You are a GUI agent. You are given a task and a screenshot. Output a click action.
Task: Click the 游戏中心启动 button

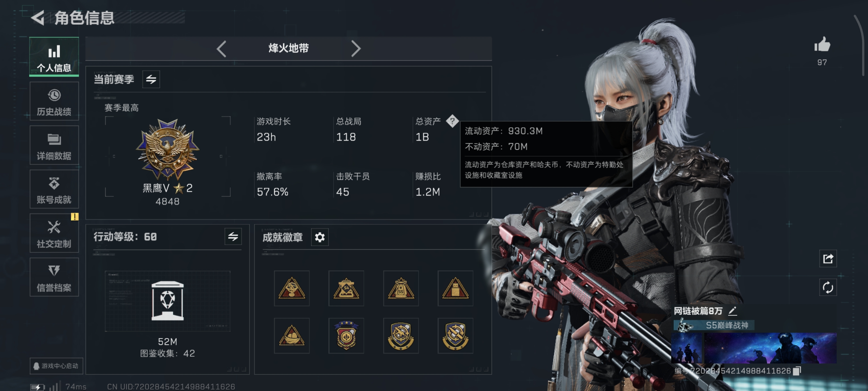(56, 366)
